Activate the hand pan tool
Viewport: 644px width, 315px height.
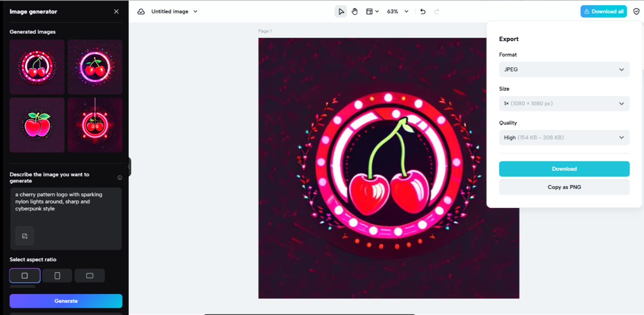click(355, 11)
